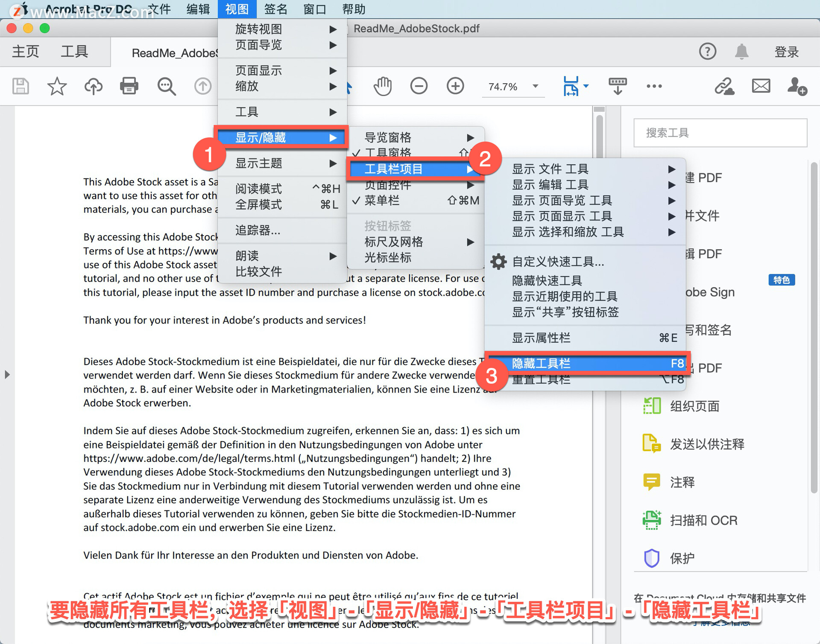This screenshot has height=644, width=820.
Task: Open the 签名 menu in menu bar
Action: click(276, 9)
